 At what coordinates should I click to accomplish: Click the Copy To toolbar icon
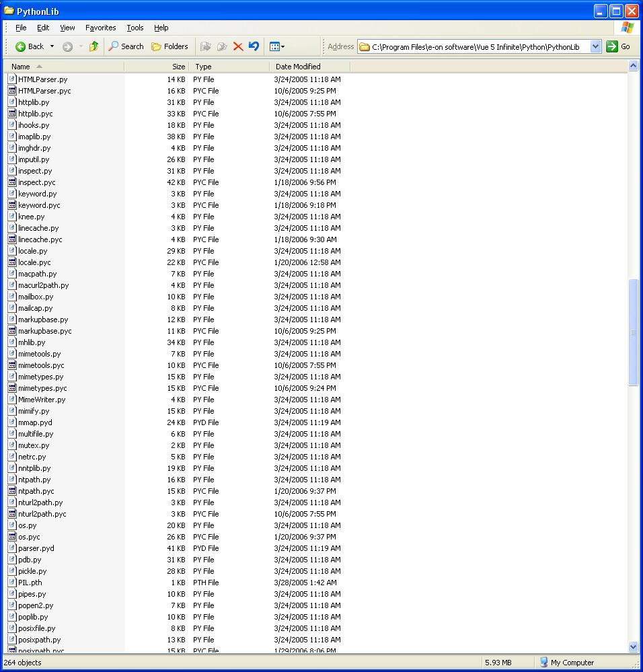click(x=222, y=46)
